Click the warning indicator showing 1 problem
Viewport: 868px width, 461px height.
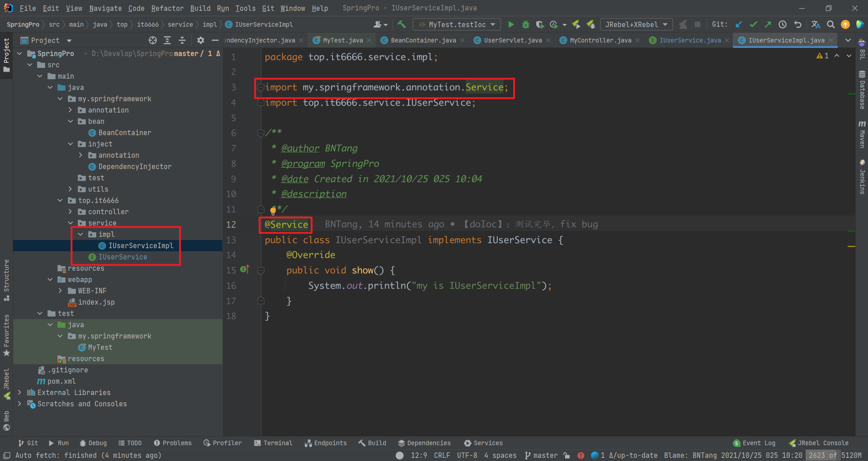[822, 56]
